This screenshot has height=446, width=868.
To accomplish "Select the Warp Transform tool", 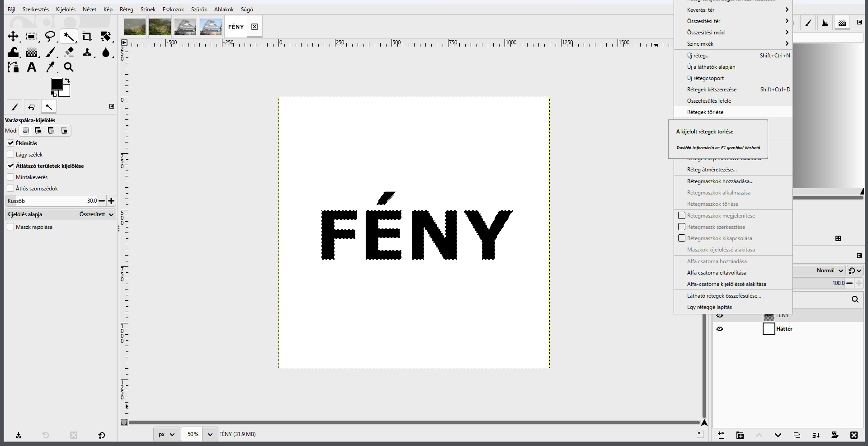I will pos(13,52).
